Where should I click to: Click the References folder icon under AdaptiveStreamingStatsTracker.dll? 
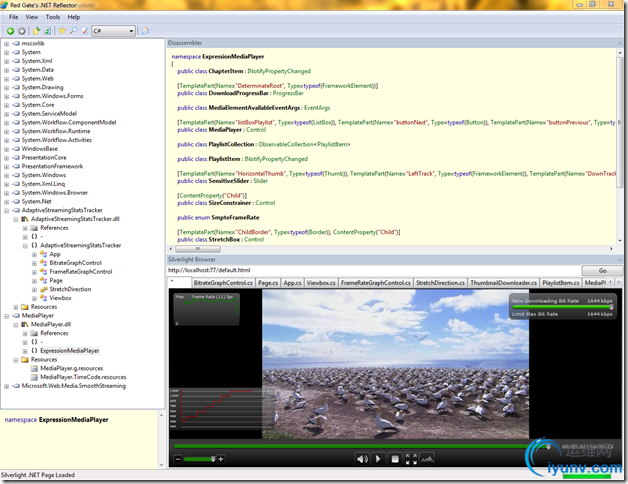tap(34, 228)
